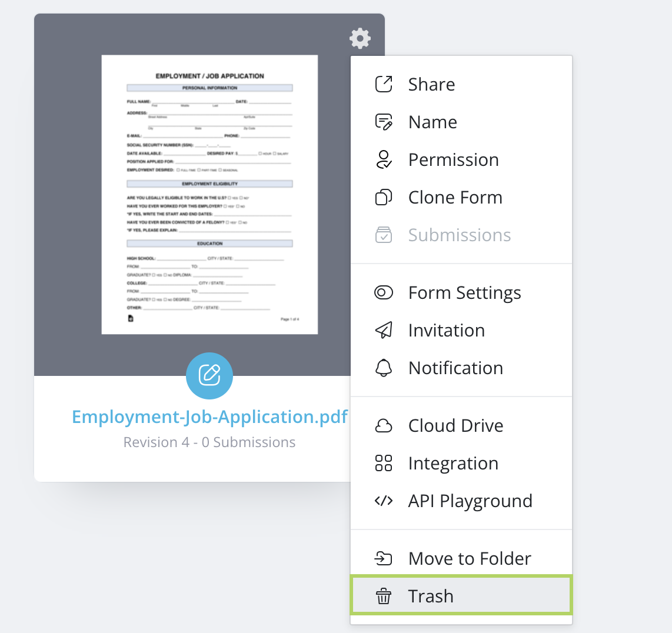Click the Notification bell icon
This screenshot has width=672, height=633.
[384, 368]
